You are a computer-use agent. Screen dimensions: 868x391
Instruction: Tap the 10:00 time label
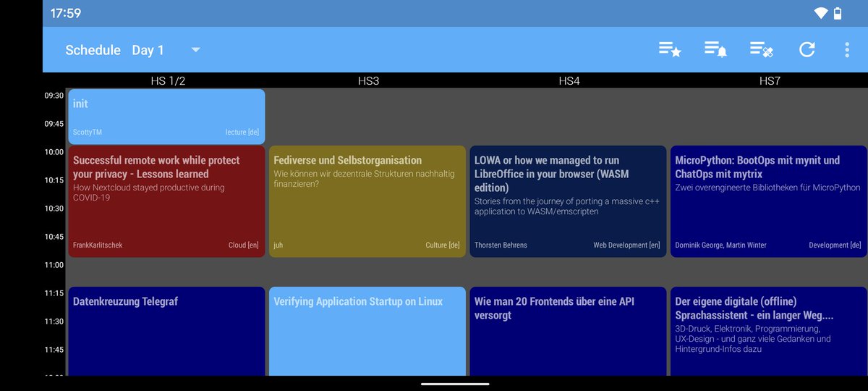point(54,152)
